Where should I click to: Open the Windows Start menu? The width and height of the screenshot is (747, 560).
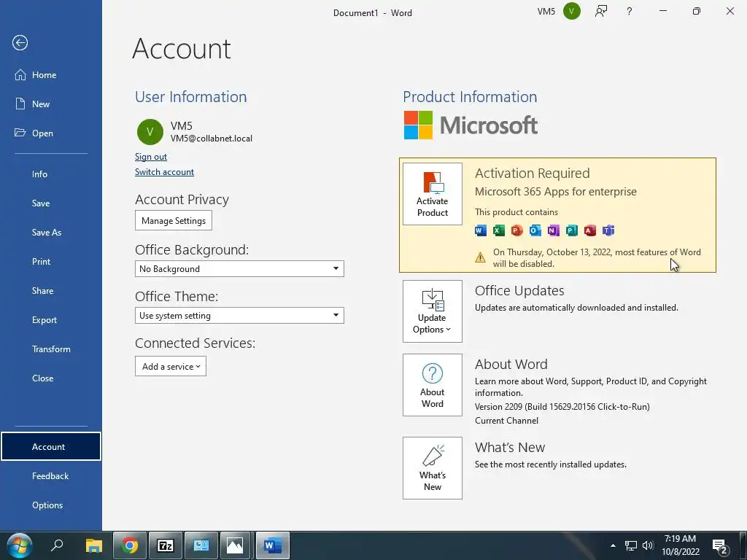point(19,545)
